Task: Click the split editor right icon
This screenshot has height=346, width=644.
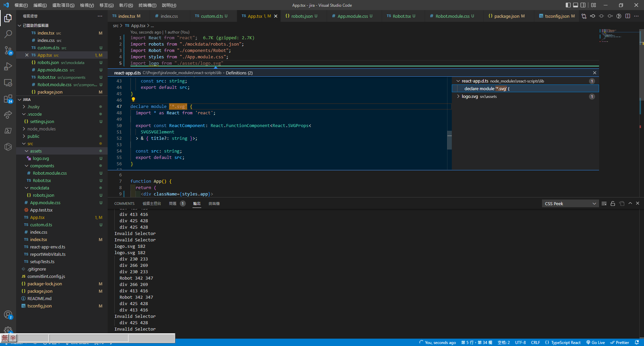Action: tap(628, 16)
